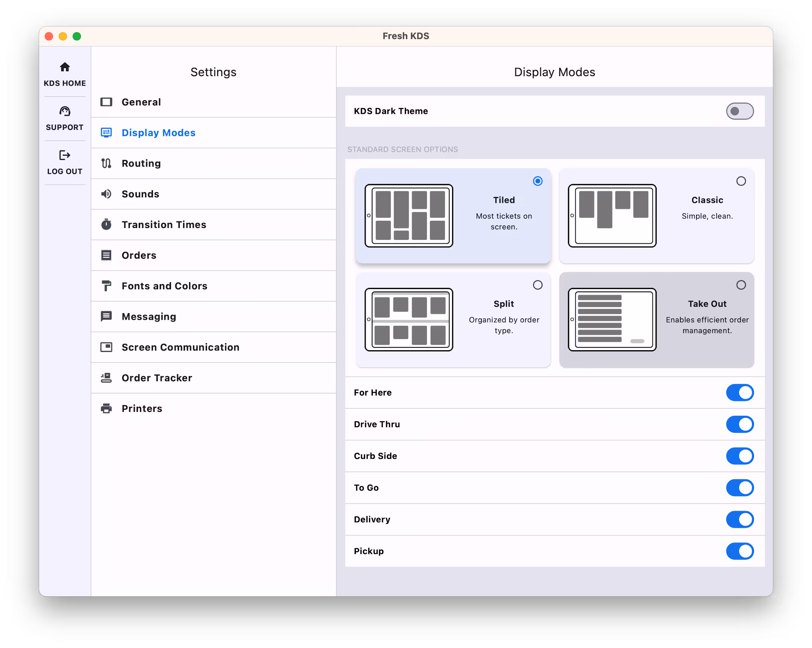Toggle off the For Here switch
Screen dimensions: 812x648
click(739, 392)
